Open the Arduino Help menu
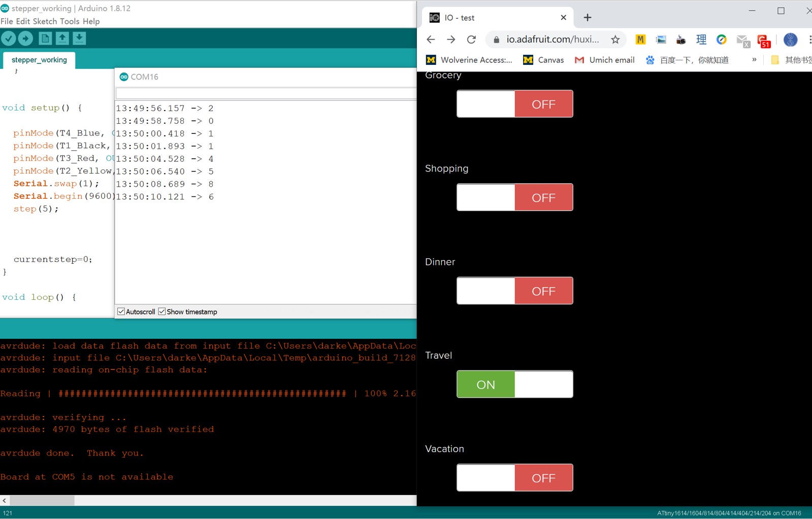Screen dimensions: 812x519 [91, 21]
